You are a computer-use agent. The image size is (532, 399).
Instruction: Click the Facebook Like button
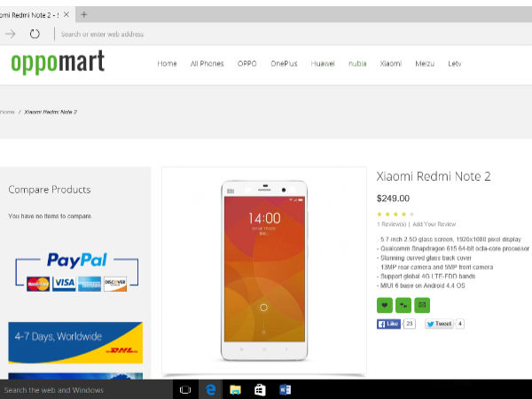[388, 324]
